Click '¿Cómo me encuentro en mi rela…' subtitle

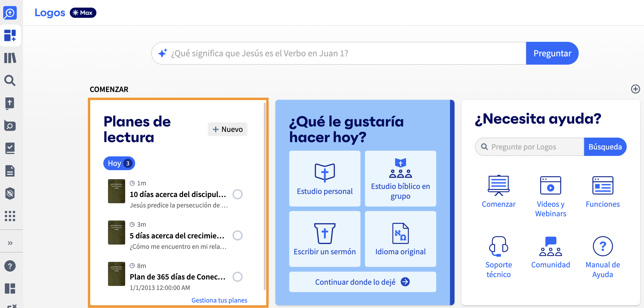point(178,246)
